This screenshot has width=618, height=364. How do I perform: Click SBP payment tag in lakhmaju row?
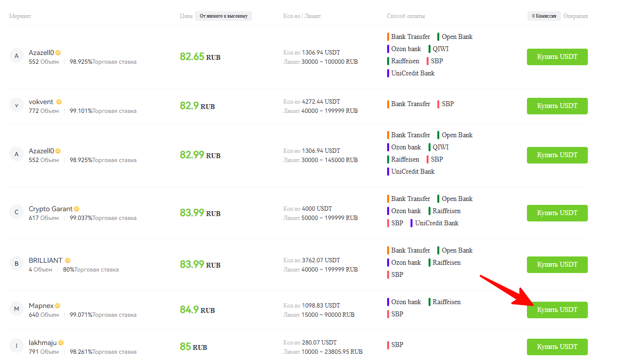click(397, 345)
